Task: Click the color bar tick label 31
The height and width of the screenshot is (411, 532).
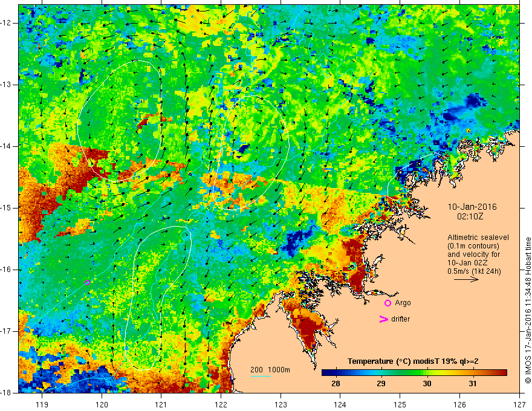Action: coord(473,384)
